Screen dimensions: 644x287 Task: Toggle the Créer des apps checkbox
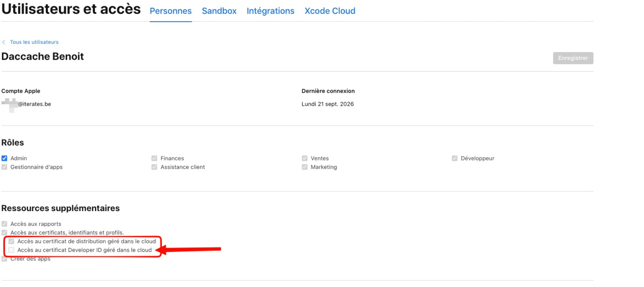[x=4, y=259]
